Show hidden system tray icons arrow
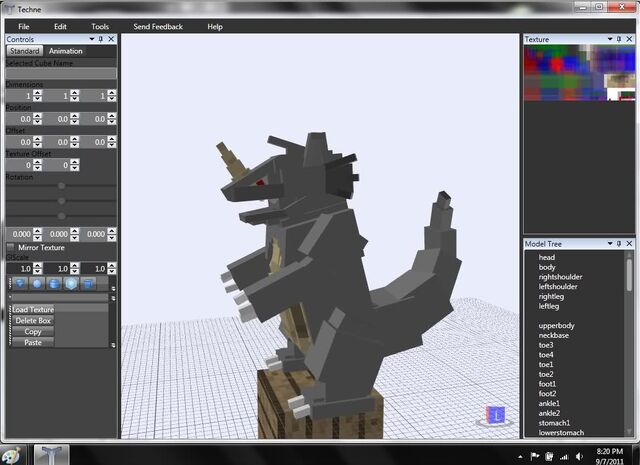This screenshot has height=465, width=640. click(520, 456)
